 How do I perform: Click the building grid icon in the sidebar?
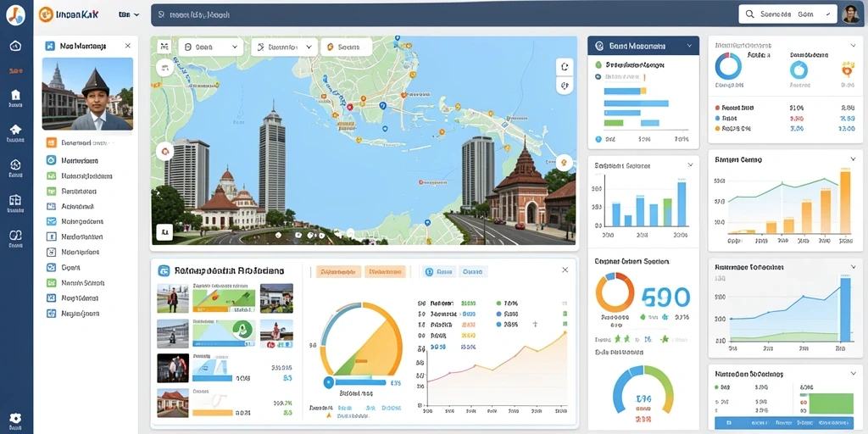pyautogui.click(x=15, y=200)
